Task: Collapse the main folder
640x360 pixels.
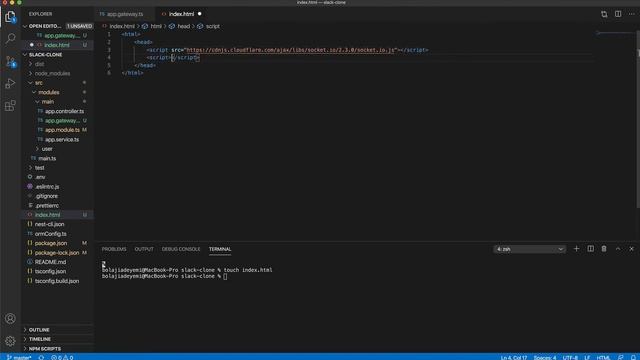Action: (x=57, y=102)
